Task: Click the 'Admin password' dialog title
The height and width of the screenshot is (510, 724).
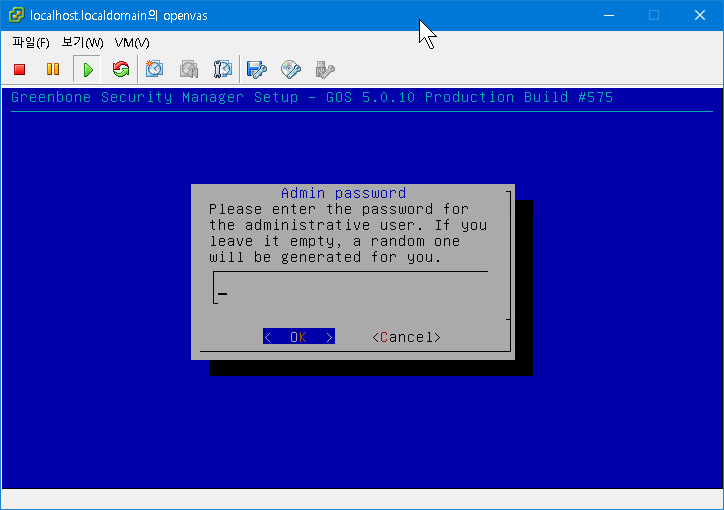Action: [x=344, y=193]
